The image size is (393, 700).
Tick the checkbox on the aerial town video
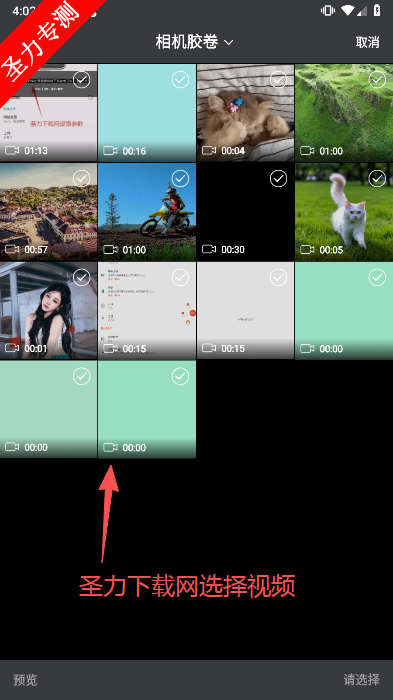[82, 179]
